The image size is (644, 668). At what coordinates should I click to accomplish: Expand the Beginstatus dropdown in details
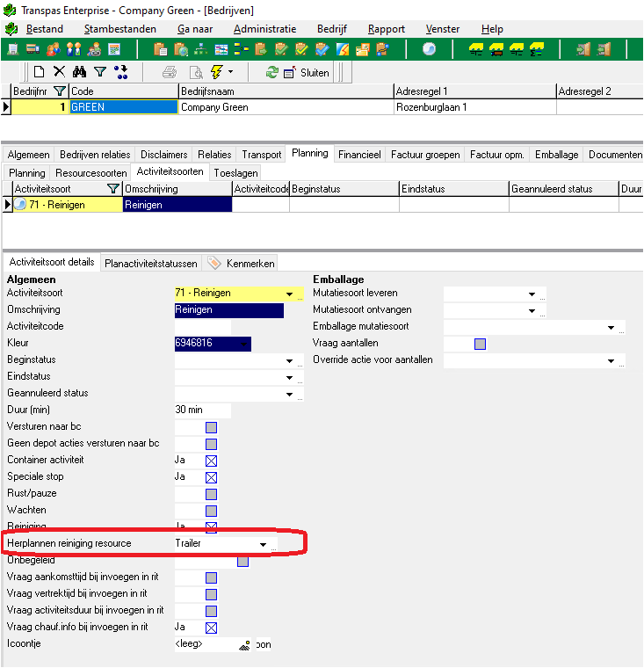[x=289, y=361]
